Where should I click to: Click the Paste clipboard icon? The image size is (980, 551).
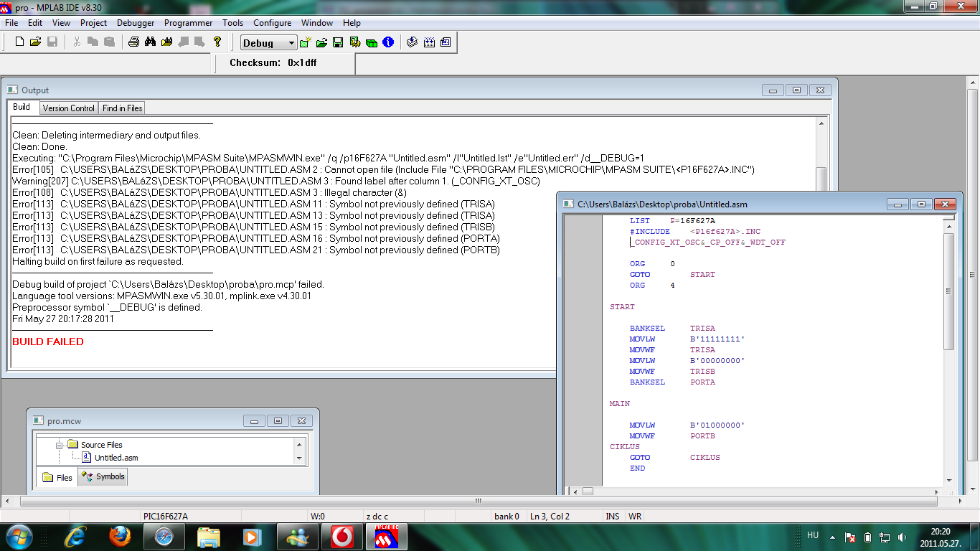point(109,42)
